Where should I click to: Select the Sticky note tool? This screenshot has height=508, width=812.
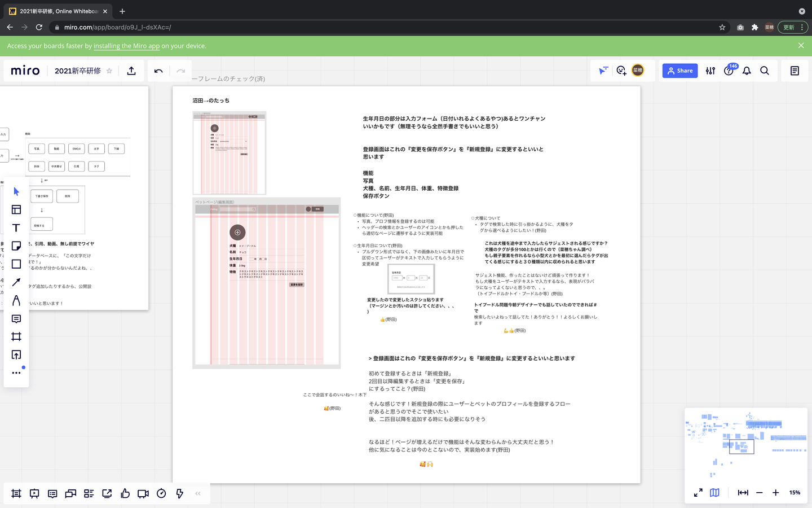tap(16, 246)
